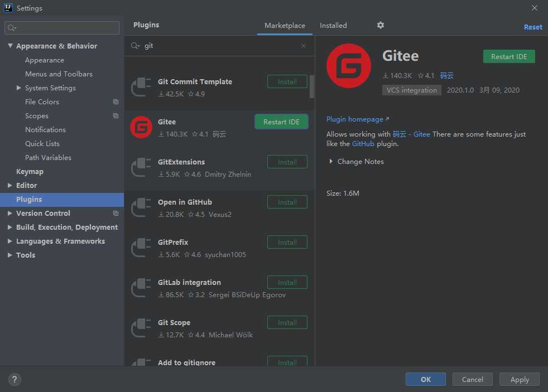Viewport: 548px width, 392px height.
Task: Click the Cancel button
Action: (473, 379)
